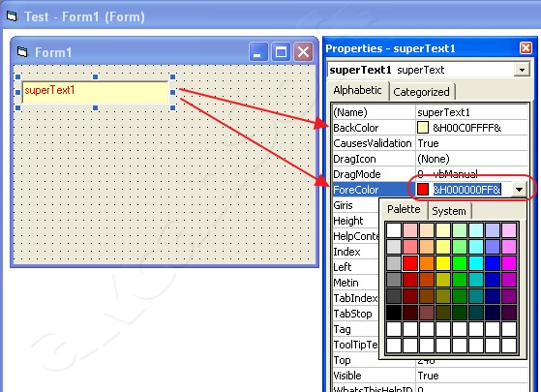
Task: Pick the salmon swatch above the red one
Action: click(x=410, y=247)
